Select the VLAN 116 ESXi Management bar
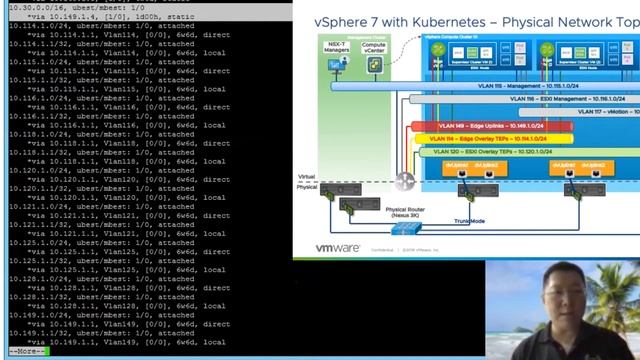Viewport: 640px width, 360px height. click(524, 99)
